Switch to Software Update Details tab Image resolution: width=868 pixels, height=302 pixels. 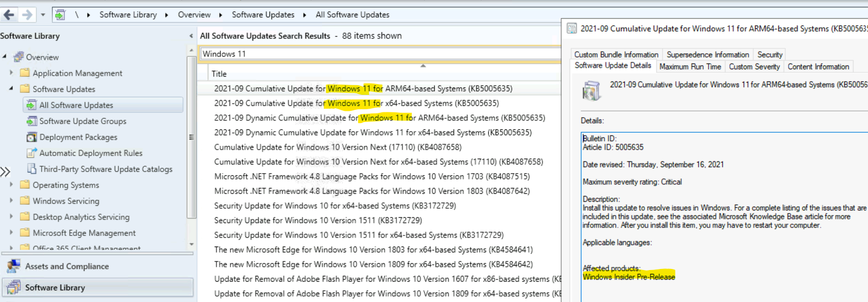coord(613,66)
